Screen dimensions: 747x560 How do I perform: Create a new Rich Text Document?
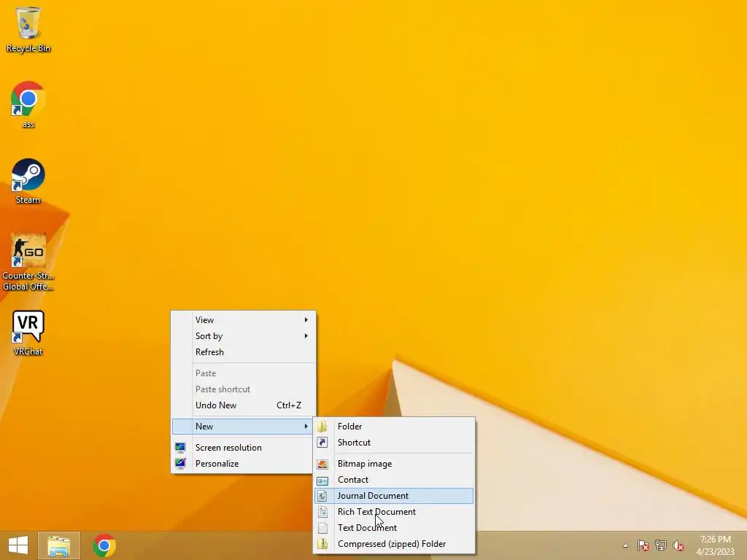(x=394, y=512)
